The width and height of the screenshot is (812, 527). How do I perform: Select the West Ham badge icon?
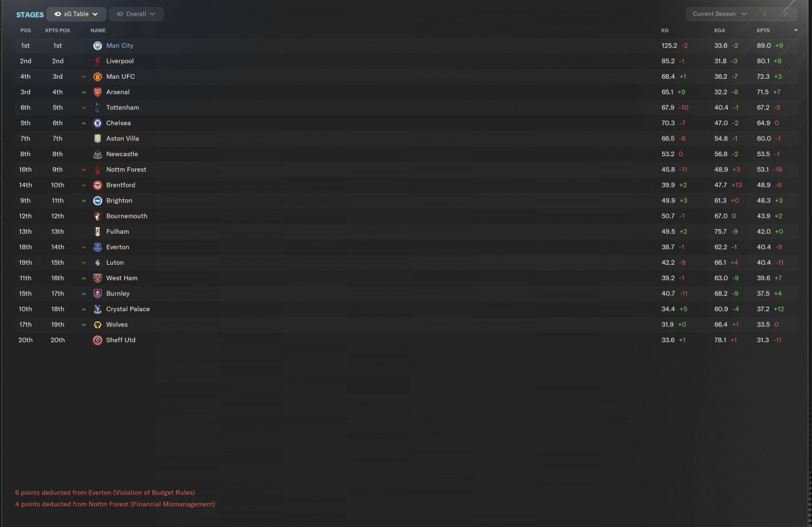[98, 278]
